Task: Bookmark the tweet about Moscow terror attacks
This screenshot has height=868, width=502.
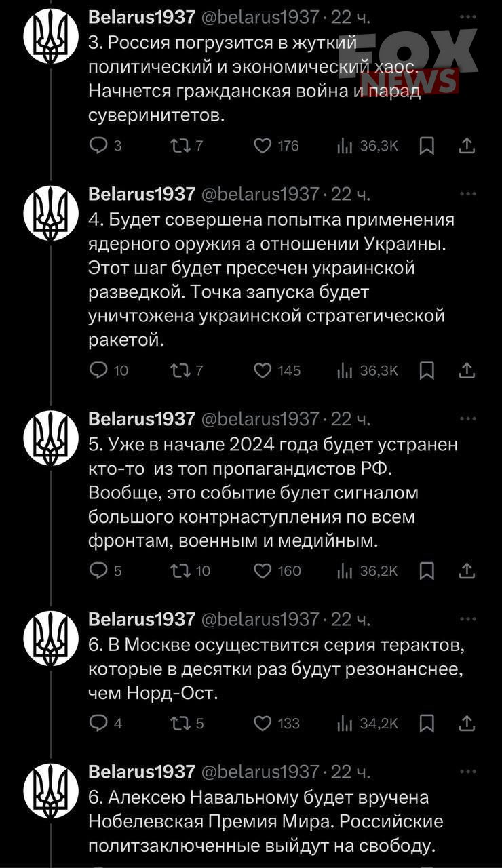Action: [x=427, y=724]
